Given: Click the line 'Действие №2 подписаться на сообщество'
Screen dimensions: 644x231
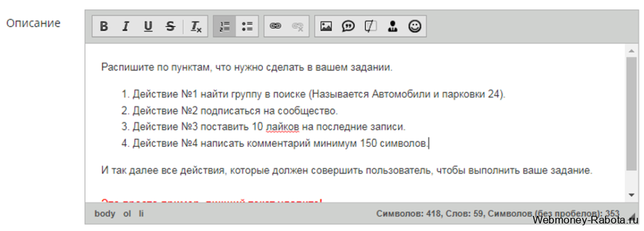Looking at the screenshot, I should [x=235, y=110].
